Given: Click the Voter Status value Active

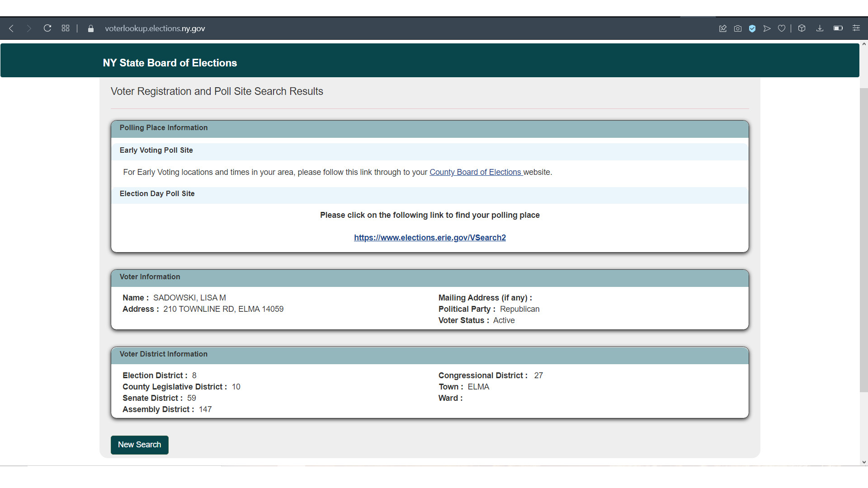Looking at the screenshot, I should (504, 320).
